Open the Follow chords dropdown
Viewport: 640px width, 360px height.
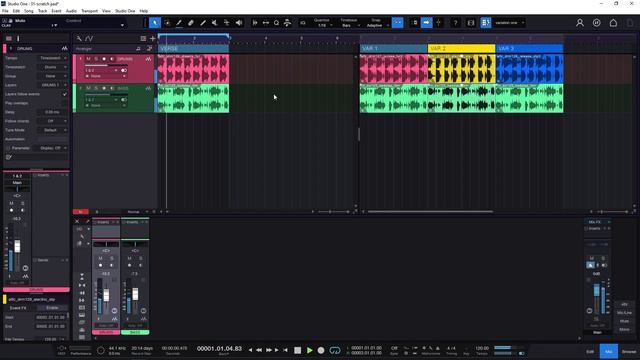coord(52,121)
